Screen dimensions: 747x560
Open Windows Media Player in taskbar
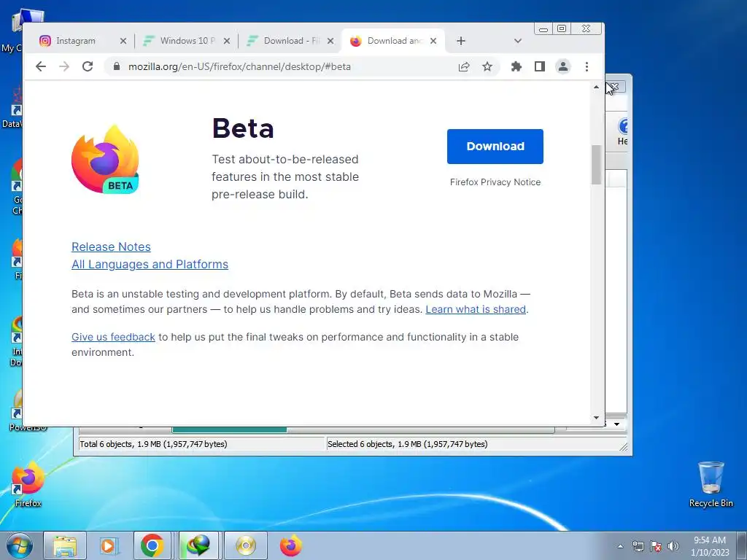(109, 545)
